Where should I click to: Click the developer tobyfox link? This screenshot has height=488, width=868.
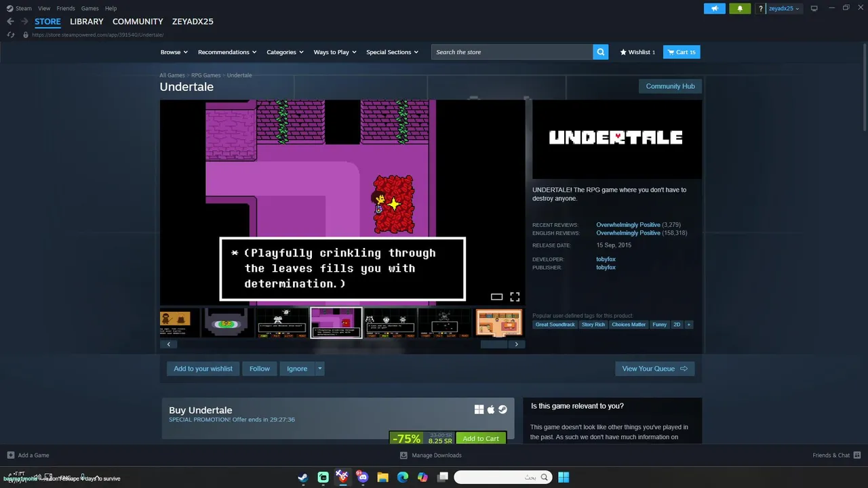[x=606, y=260]
